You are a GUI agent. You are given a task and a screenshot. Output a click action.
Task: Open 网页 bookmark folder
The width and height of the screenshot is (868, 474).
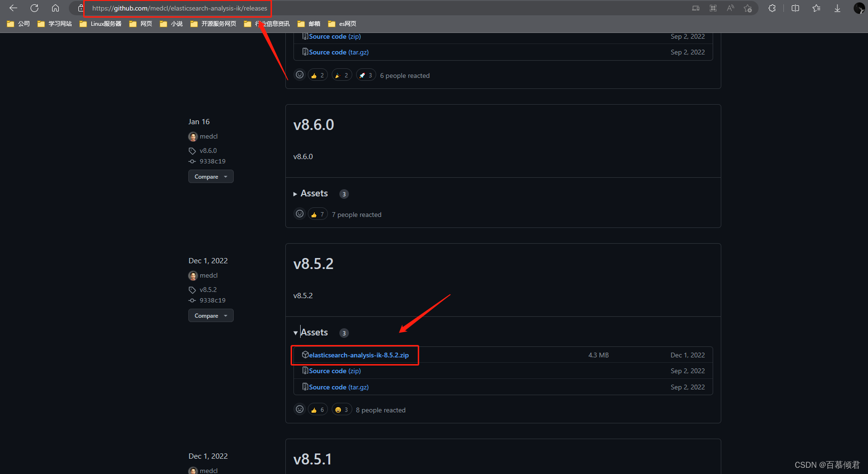point(141,24)
